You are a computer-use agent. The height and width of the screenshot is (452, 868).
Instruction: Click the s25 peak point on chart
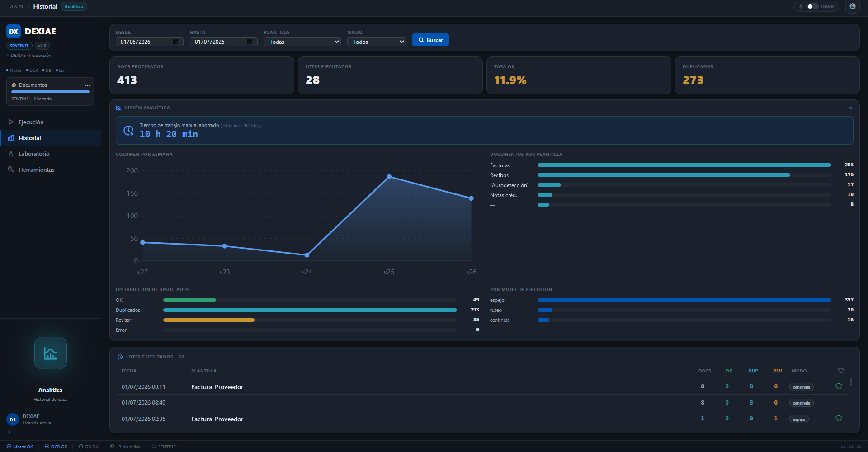pos(389,177)
